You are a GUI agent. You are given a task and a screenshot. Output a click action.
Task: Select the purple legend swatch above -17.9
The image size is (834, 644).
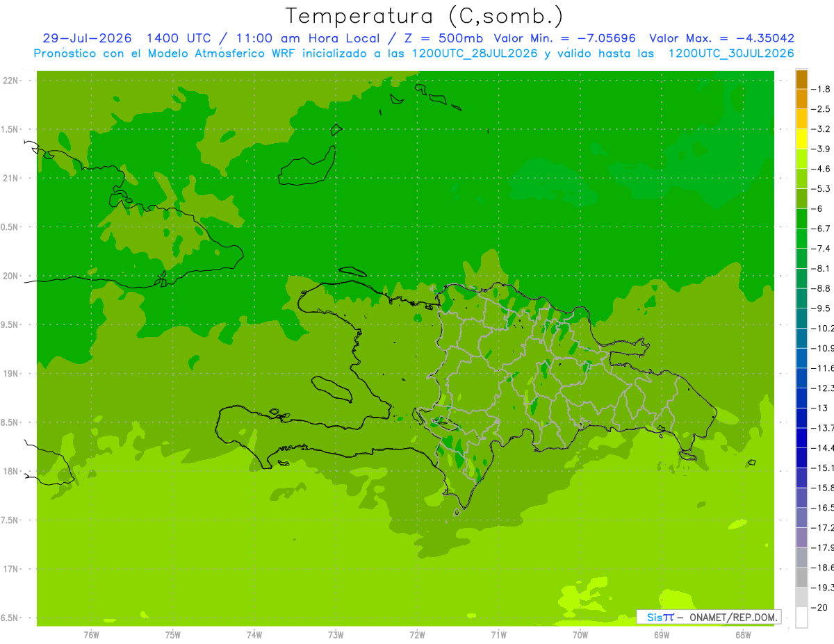(801, 538)
